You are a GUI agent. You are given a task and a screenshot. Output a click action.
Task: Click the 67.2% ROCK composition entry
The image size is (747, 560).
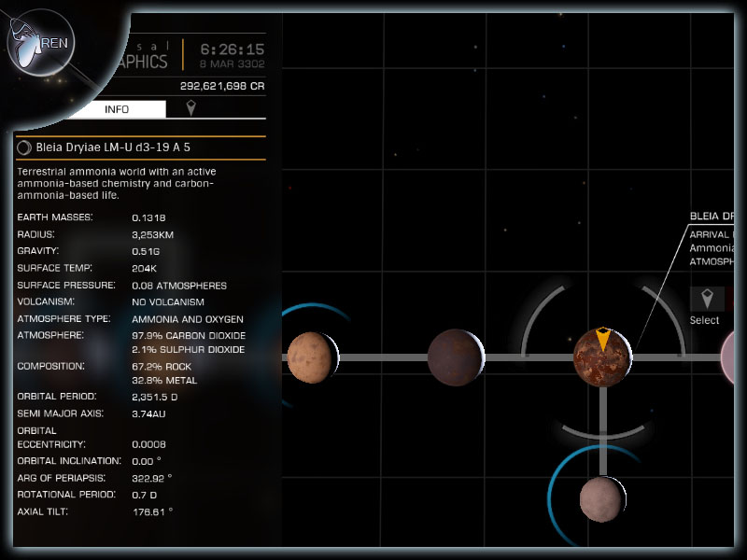click(162, 367)
